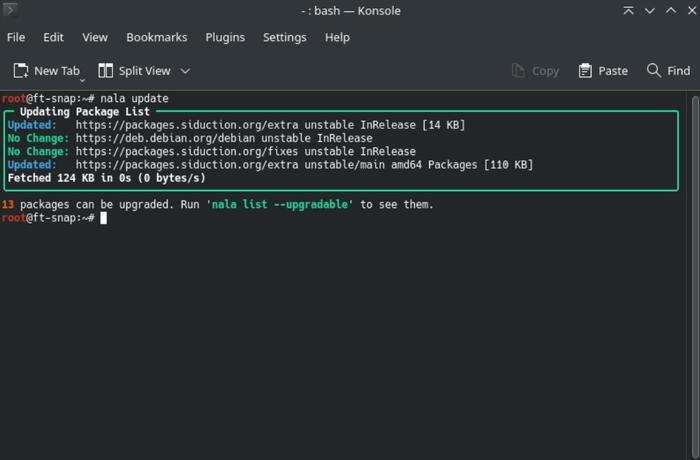This screenshot has height=460, width=700.
Task: Open the Plugins menu
Action: pos(225,37)
